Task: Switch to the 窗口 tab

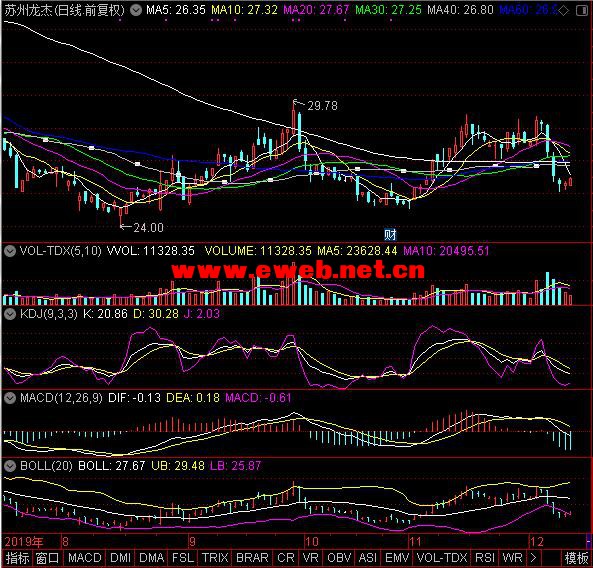Action: [47, 558]
